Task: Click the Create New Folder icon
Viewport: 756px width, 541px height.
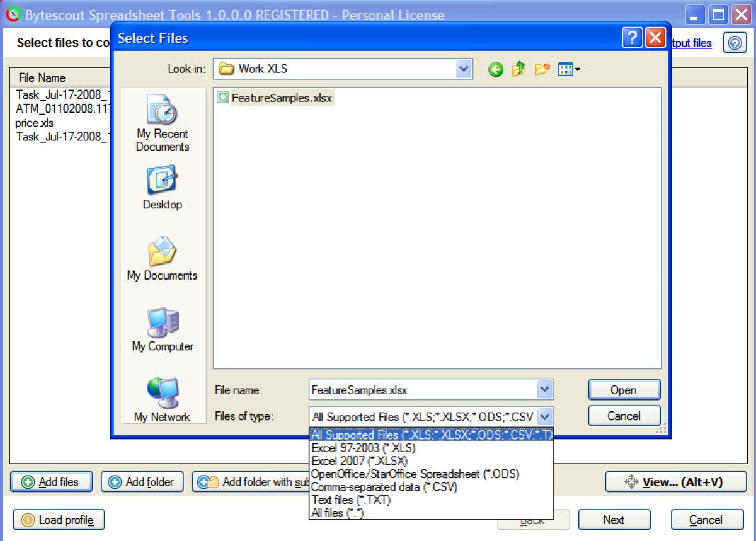Action: click(541, 69)
